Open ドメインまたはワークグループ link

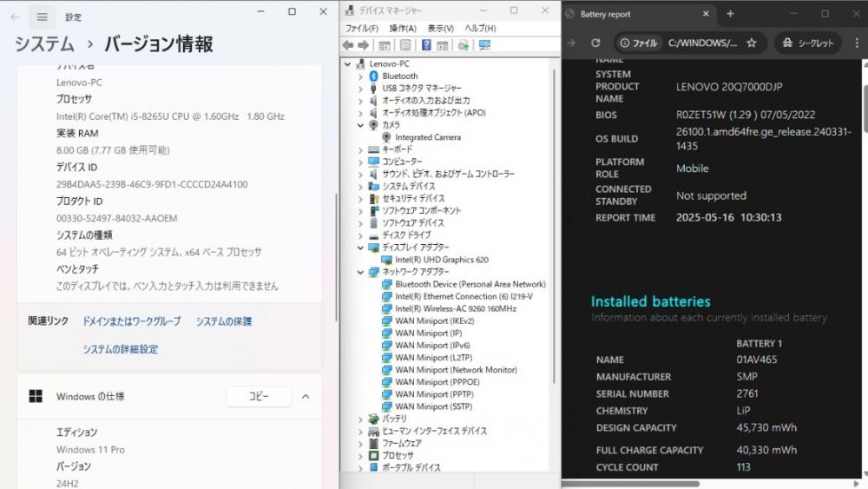132,321
